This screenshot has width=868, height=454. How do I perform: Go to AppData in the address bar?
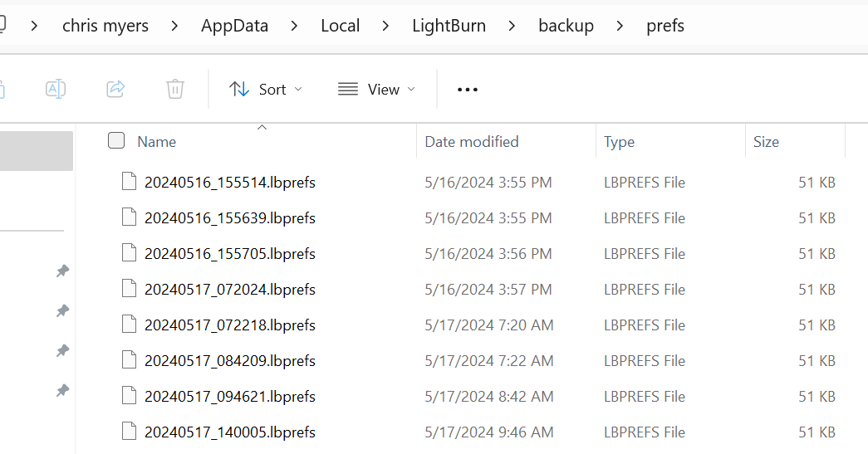(x=235, y=26)
